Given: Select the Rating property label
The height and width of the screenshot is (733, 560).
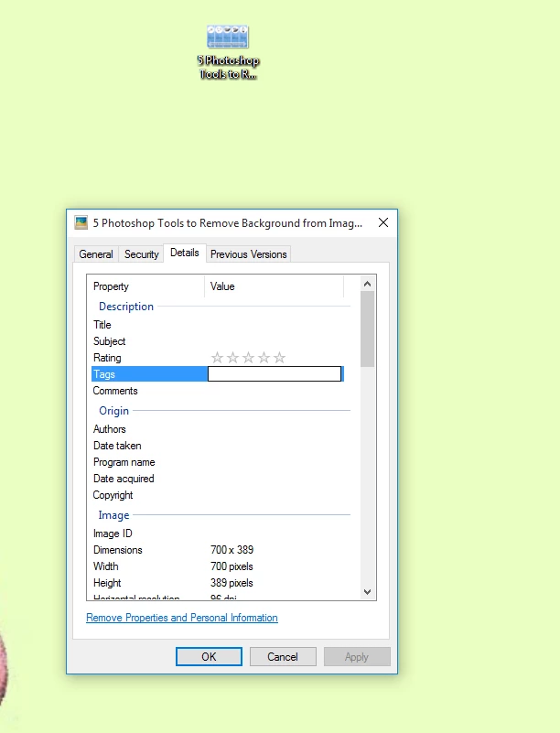Looking at the screenshot, I should tap(107, 358).
